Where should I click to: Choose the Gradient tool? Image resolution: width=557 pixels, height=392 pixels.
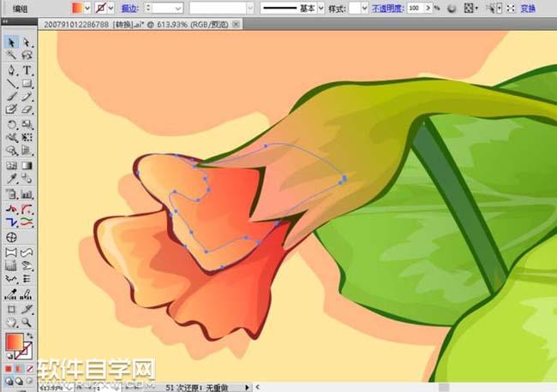pyautogui.click(x=27, y=165)
